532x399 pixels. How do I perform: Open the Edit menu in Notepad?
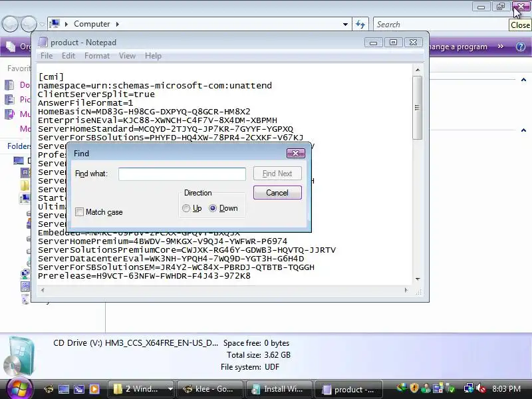(x=68, y=56)
